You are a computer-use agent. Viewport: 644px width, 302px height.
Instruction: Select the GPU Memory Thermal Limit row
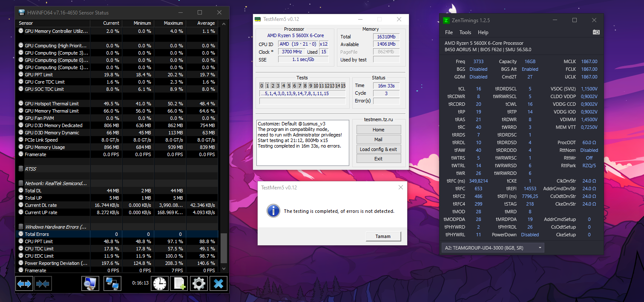(x=117, y=111)
